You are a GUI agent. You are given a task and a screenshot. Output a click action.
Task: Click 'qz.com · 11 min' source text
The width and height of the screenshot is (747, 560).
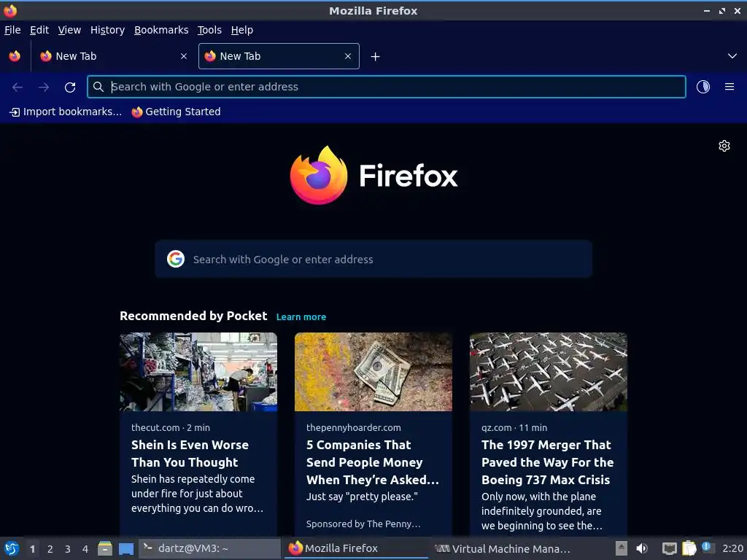[x=514, y=427]
